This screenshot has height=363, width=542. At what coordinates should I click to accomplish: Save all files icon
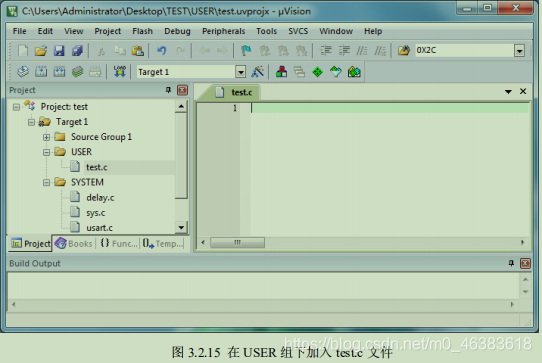pyautogui.click(x=77, y=51)
